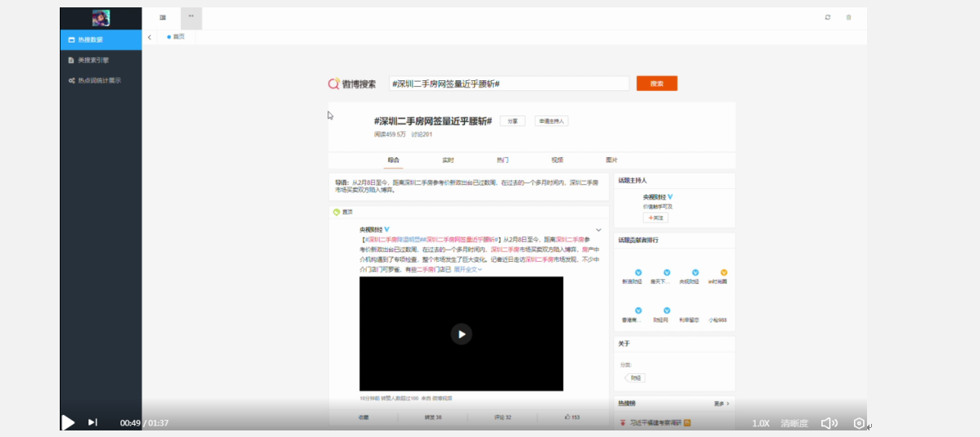
Task: Click the user avatar in sidebar header
Action: 101,18
